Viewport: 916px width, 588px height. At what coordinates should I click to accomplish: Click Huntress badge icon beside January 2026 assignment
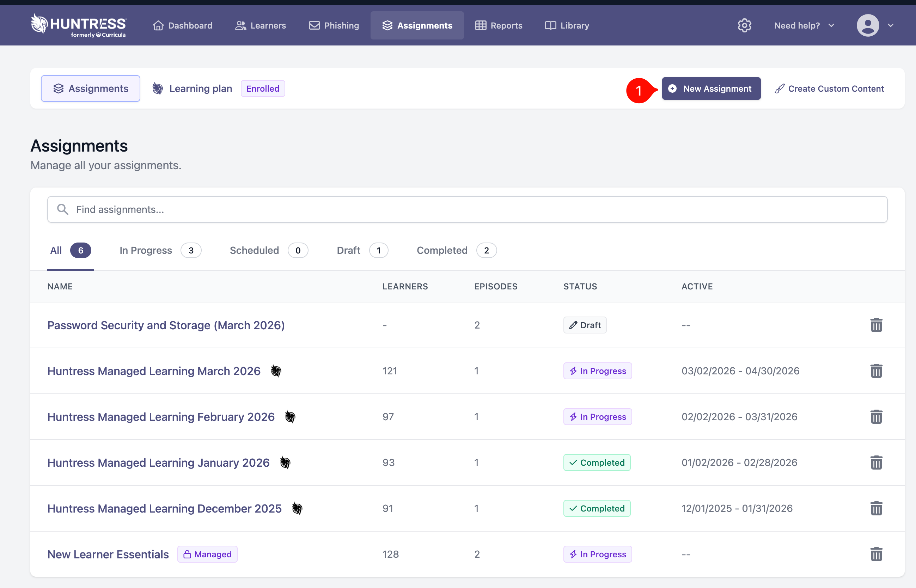[285, 463]
